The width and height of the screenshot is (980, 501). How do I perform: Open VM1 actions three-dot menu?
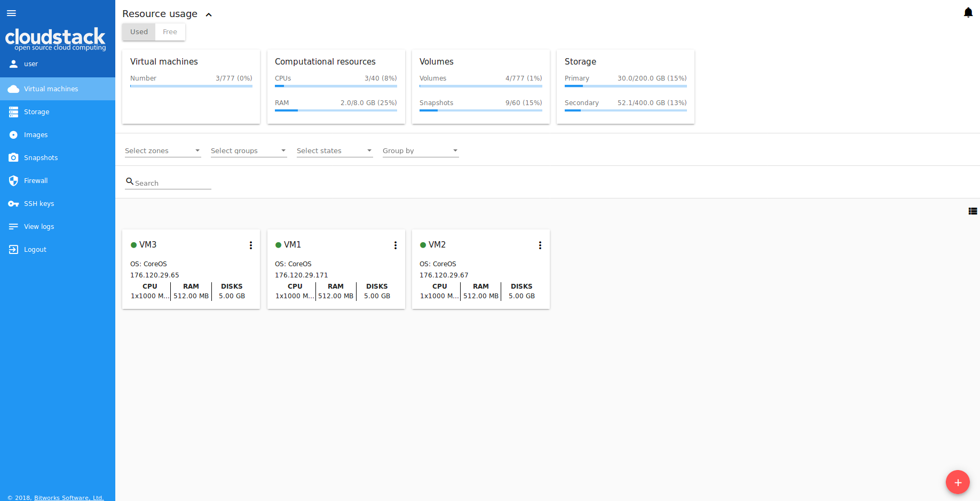(x=395, y=245)
